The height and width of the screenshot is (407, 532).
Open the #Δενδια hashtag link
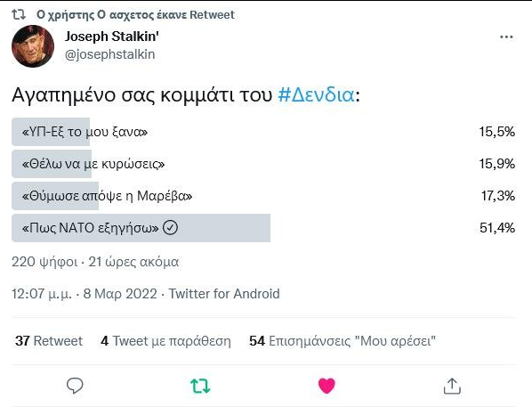pyautogui.click(x=316, y=94)
